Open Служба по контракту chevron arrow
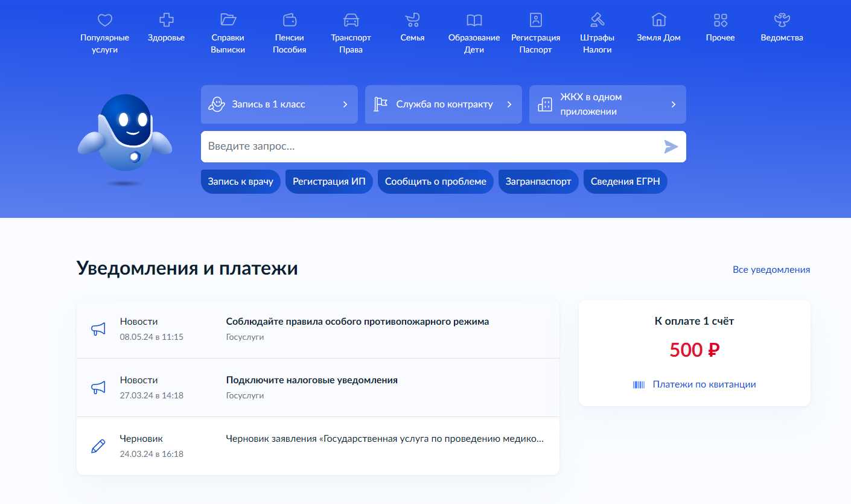The width and height of the screenshot is (851, 504). click(x=509, y=104)
